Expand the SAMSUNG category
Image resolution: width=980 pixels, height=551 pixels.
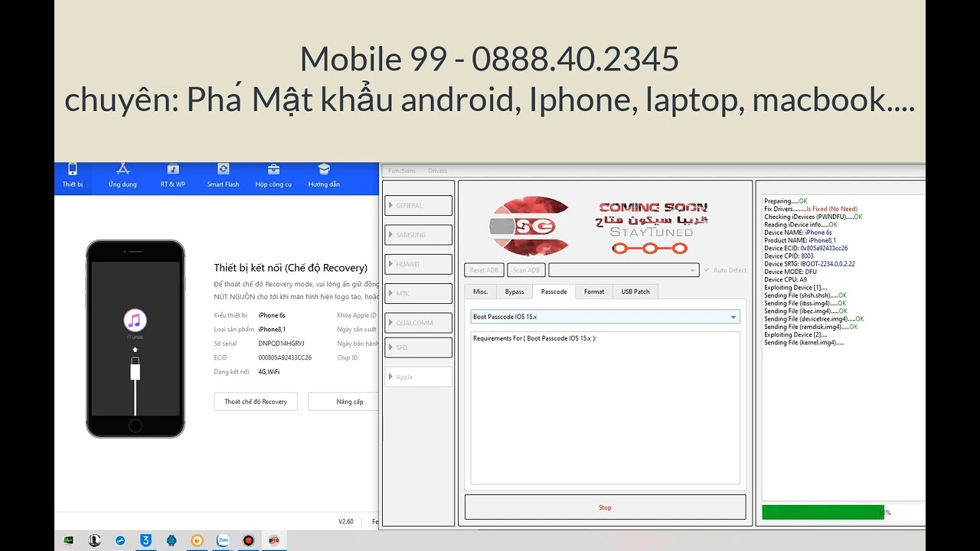coord(418,235)
